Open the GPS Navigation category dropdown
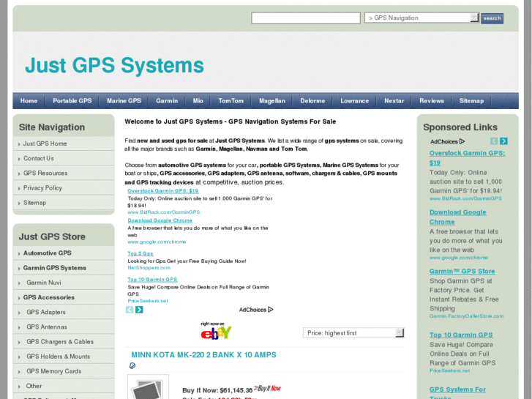The image size is (532, 399). click(x=422, y=18)
